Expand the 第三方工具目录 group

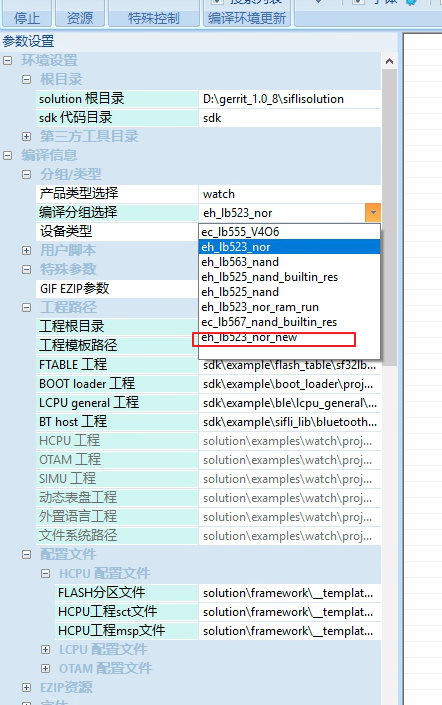click(27, 136)
